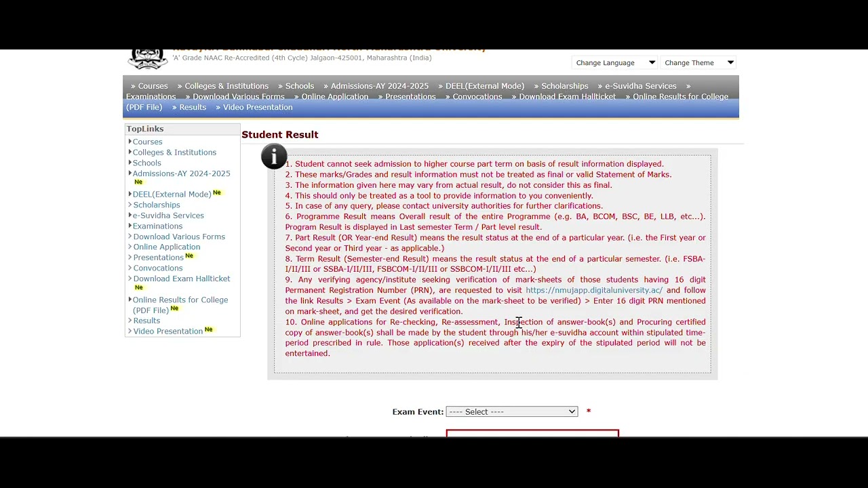
Task: Open Courses in top navigation bar
Action: [153, 86]
